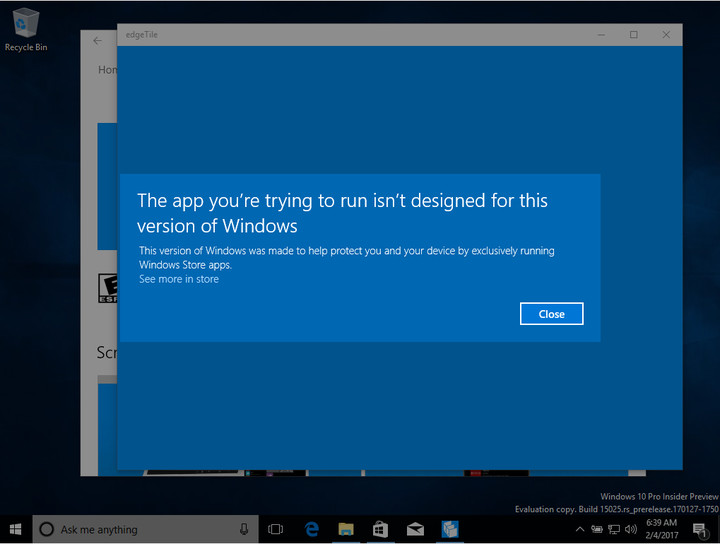Click the Close button in the dialog
The image size is (720, 544).
point(551,314)
